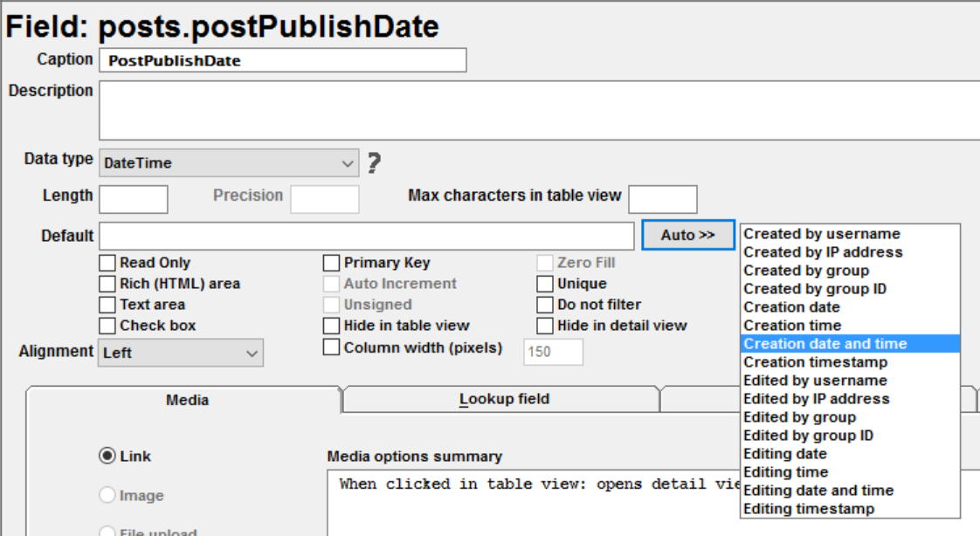
Task: Open the Data type dropdown
Action: point(229,163)
